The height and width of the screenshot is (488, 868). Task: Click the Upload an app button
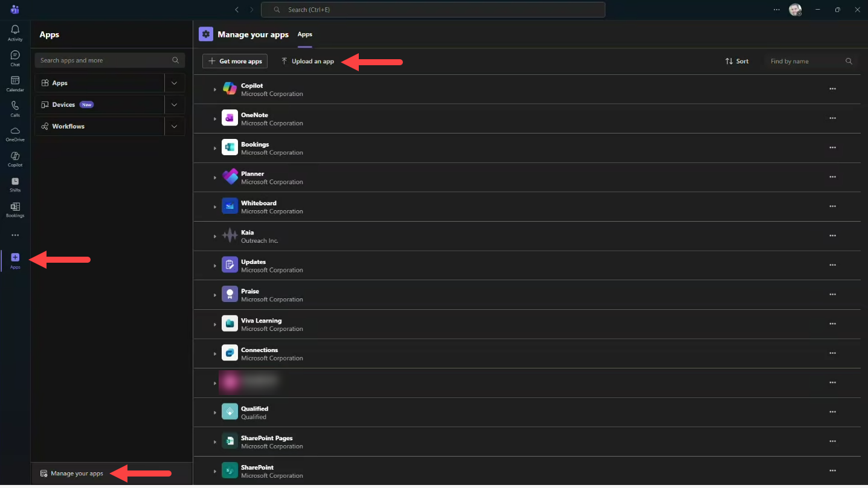pyautogui.click(x=307, y=61)
